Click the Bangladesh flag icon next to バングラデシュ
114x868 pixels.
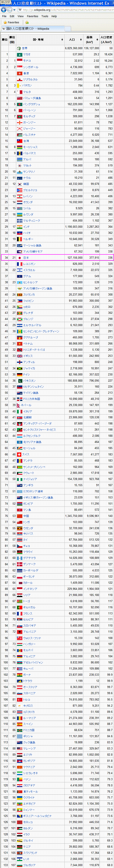[x=20, y=104]
